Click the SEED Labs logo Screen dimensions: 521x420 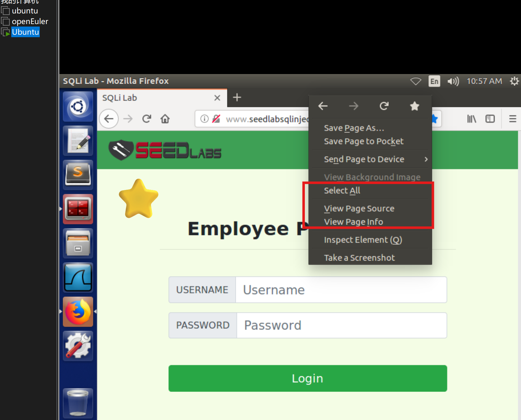coord(165,150)
